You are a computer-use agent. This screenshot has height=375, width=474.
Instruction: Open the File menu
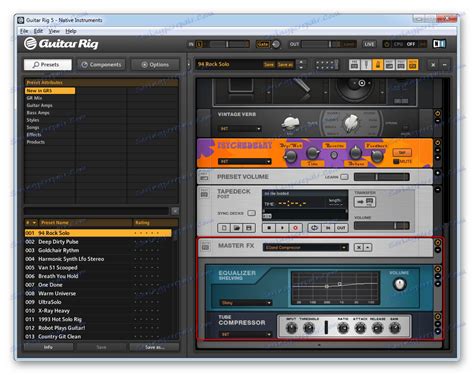(24, 31)
